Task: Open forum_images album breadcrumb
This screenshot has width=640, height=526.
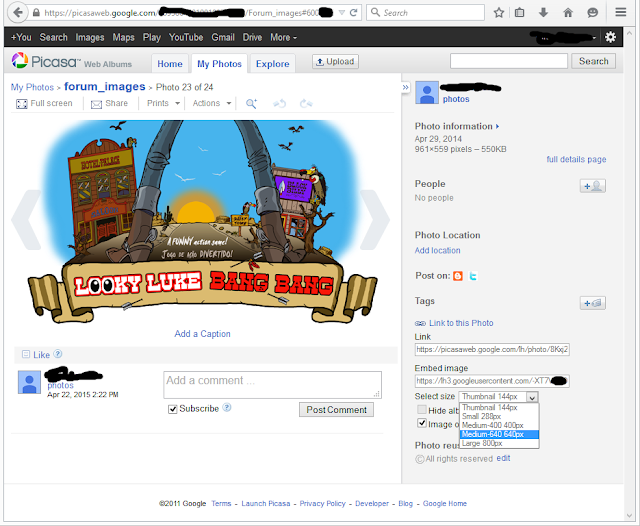Action: (104, 87)
